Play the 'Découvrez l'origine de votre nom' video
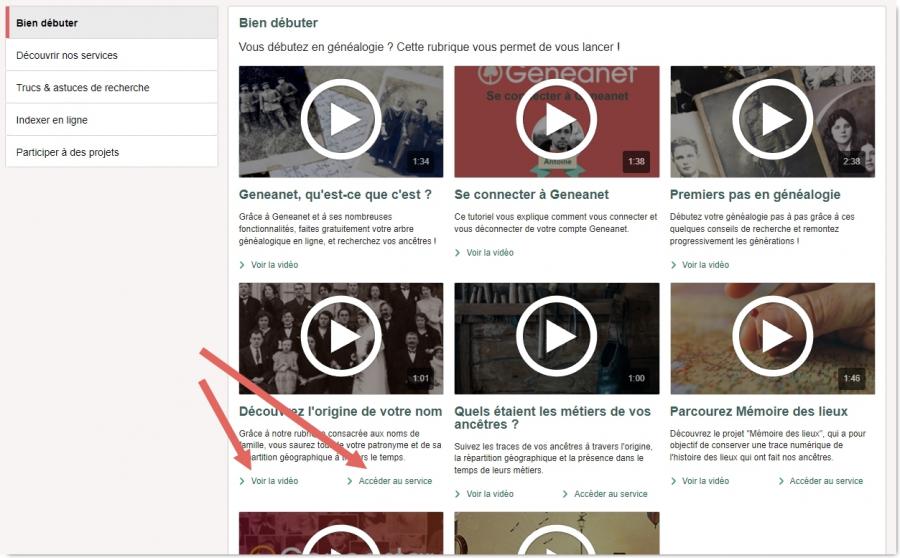 (x=341, y=338)
